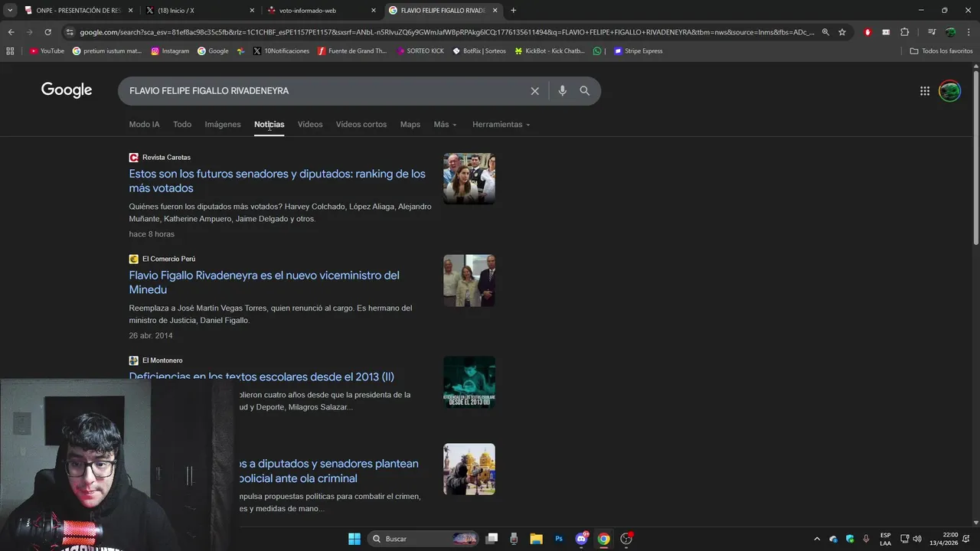Open the Google apps grid
980x551 pixels.
(x=925, y=91)
